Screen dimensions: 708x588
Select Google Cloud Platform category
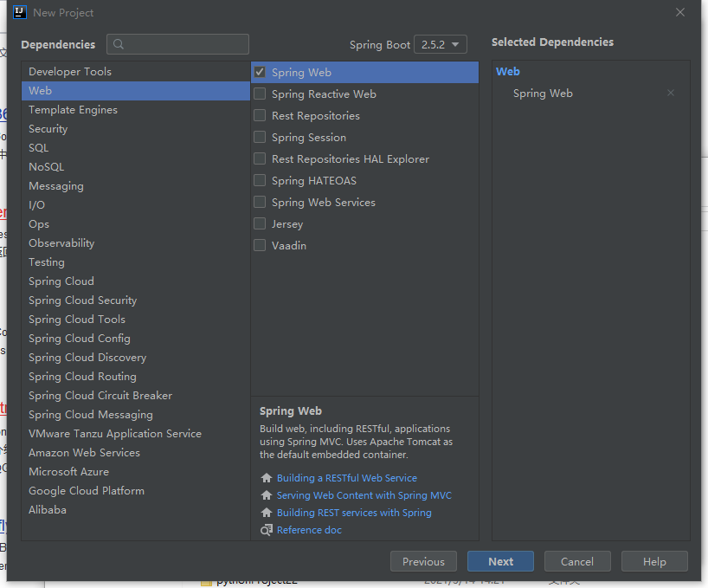(x=136, y=490)
